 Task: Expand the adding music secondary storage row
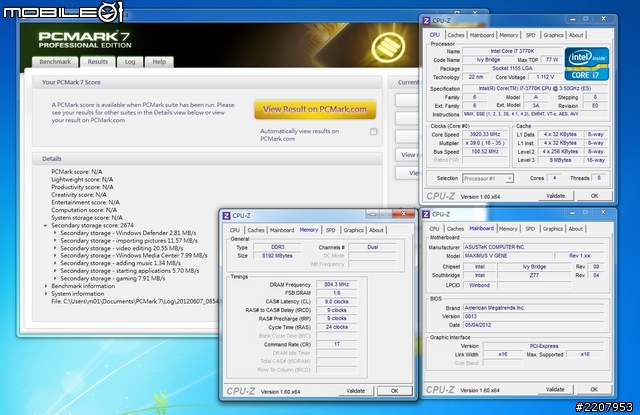coord(55,263)
